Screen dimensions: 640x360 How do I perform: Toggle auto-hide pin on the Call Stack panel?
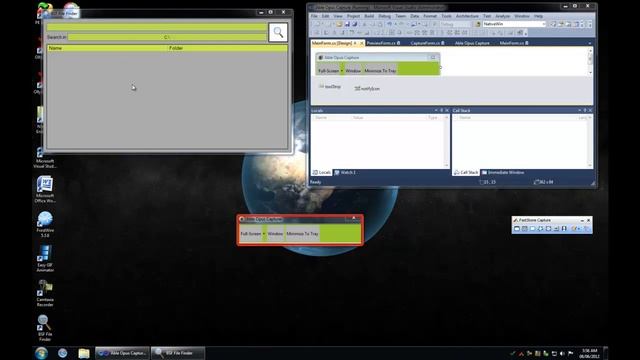[584, 110]
